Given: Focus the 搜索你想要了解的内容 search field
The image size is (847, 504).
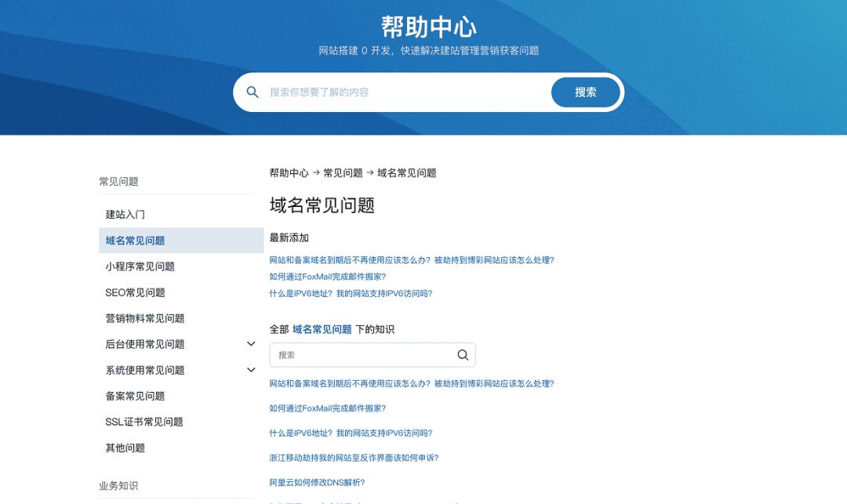Looking at the screenshot, I should pos(404,92).
